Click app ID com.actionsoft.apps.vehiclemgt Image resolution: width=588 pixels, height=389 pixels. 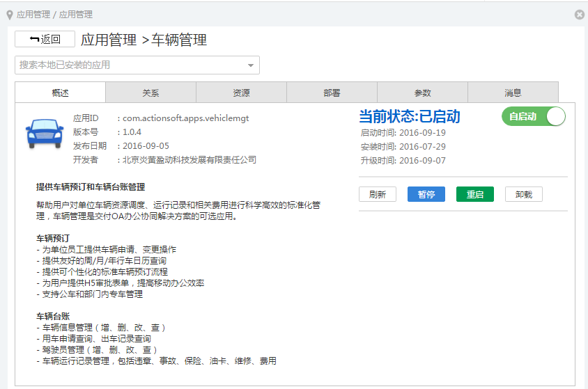point(185,118)
